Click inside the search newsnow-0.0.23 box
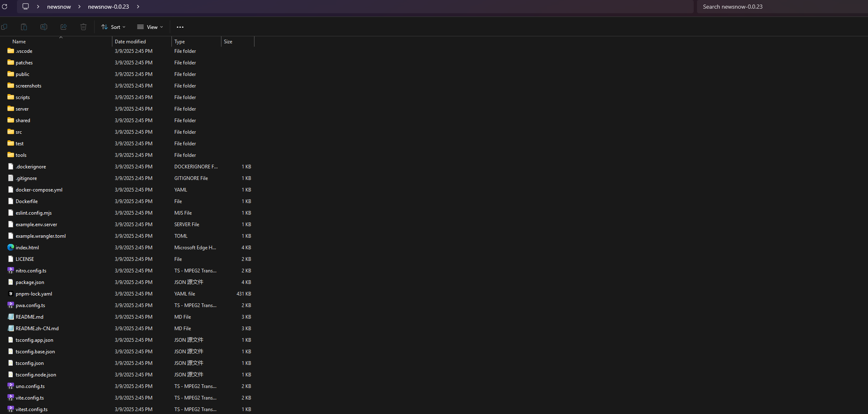The width and height of the screenshot is (868, 414). 781,6
